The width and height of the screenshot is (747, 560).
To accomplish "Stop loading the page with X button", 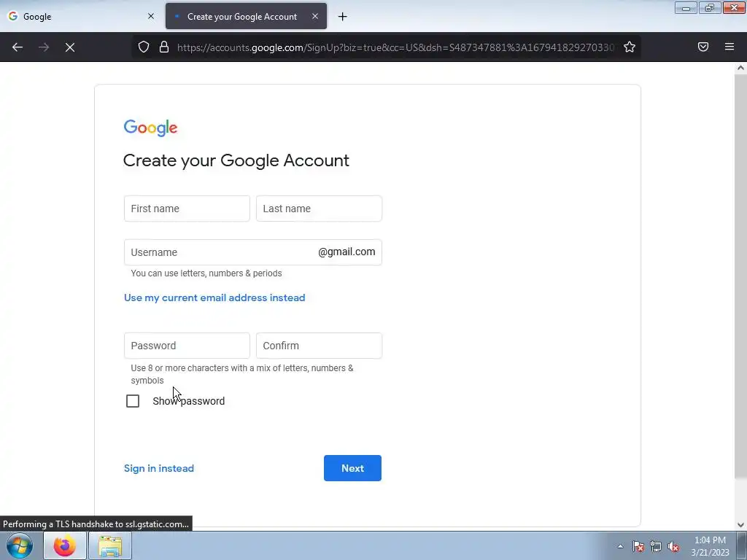I will click(70, 47).
